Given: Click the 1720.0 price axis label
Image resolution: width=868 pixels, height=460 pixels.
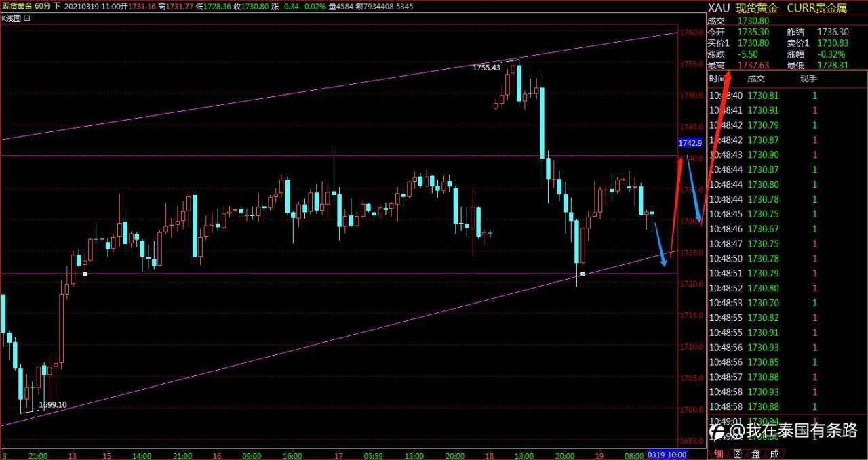Looking at the screenshot, I should tap(692, 284).
